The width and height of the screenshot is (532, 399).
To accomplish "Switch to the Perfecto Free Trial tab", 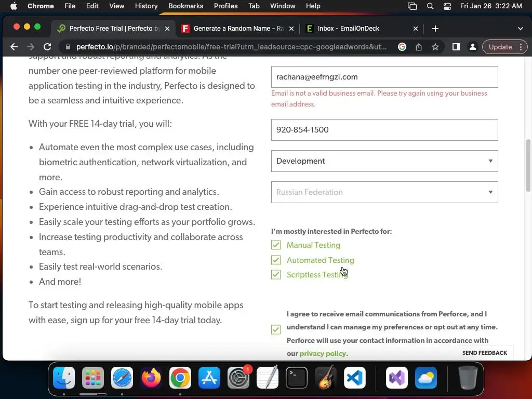I will click(x=114, y=29).
